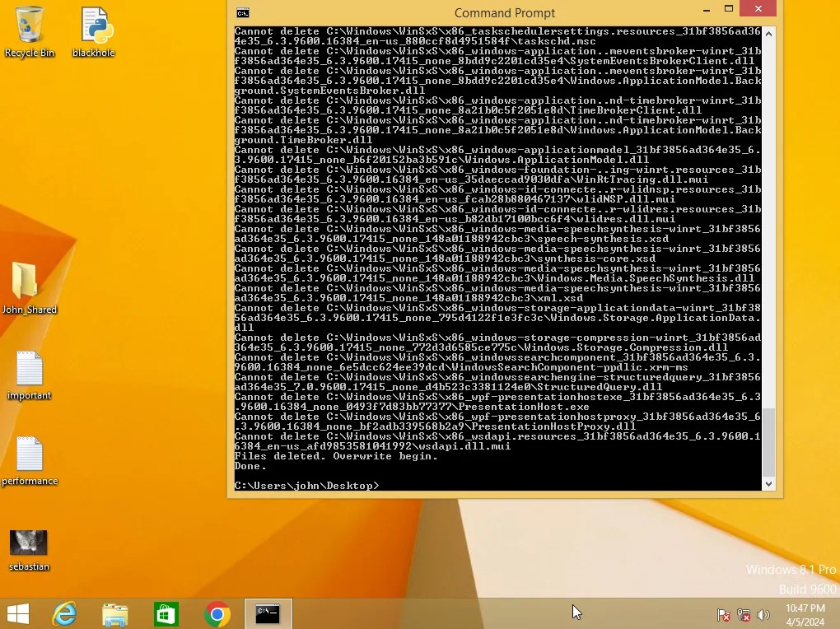Launch the Windows Store taskbar icon

tap(166, 614)
